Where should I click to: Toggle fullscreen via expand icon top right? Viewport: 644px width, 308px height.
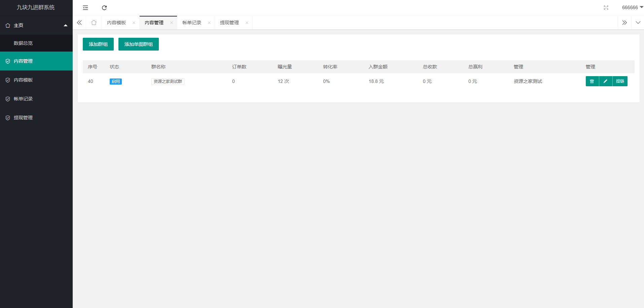click(x=606, y=7)
